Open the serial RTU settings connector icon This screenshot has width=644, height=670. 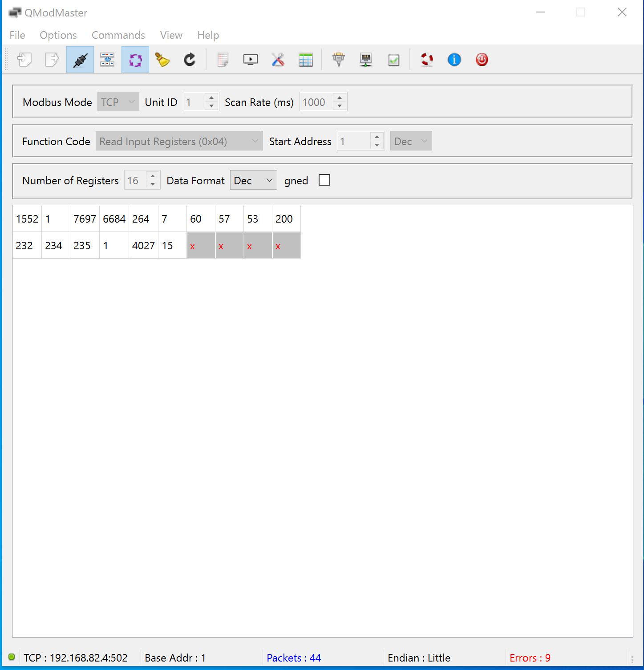(x=338, y=59)
